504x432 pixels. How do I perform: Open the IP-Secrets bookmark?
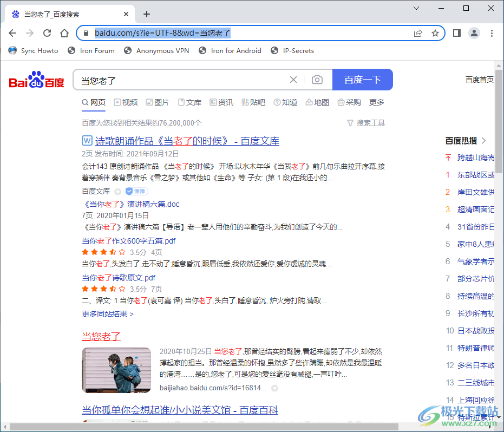292,51
